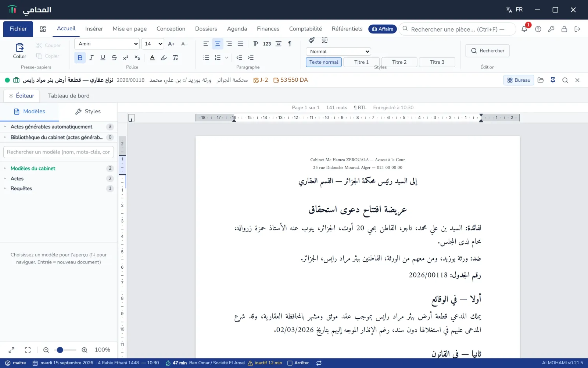Decrease paragraph indent
Viewport: 588px width, 368px height.
239,58
